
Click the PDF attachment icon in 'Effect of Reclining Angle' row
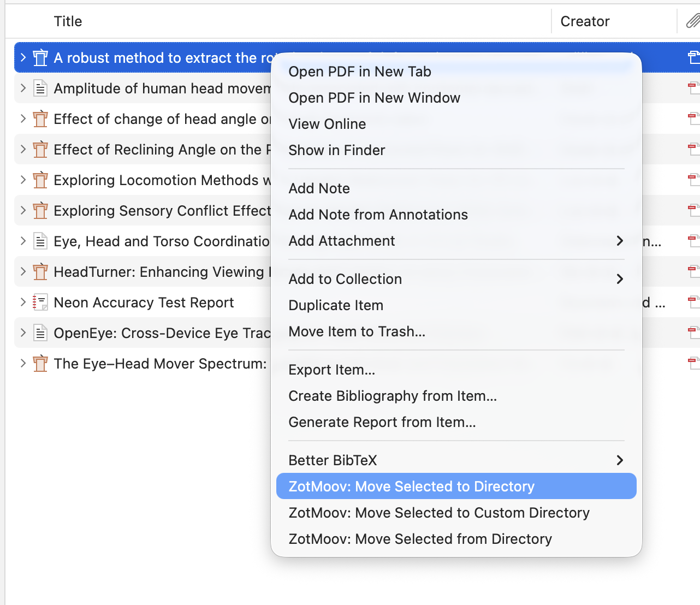(x=693, y=150)
